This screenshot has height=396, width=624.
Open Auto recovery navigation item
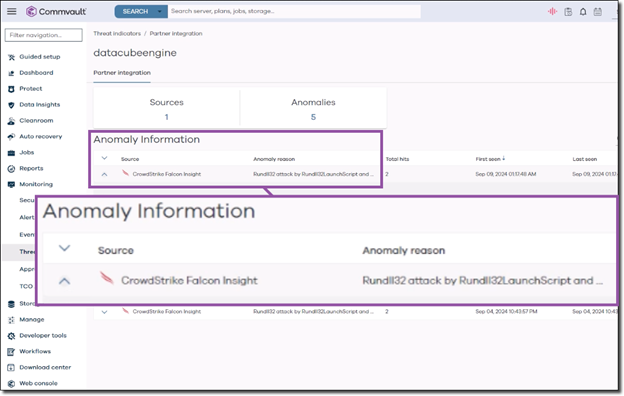point(41,137)
